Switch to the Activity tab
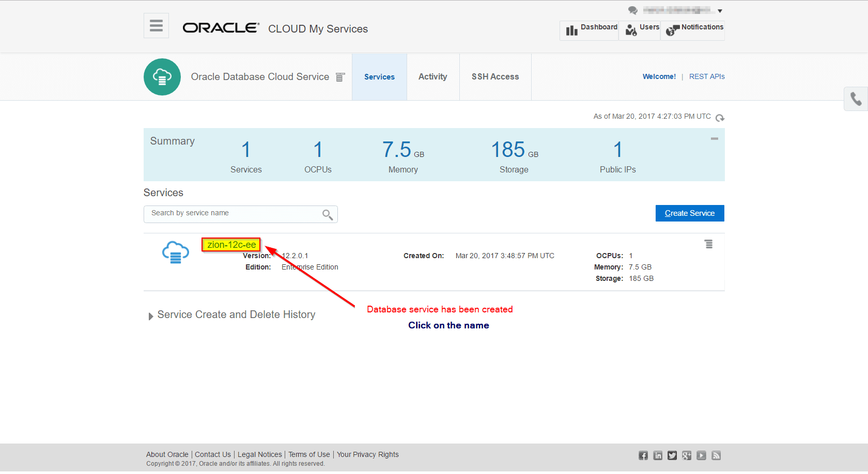Screen dimensions: 868x474 pos(433,77)
